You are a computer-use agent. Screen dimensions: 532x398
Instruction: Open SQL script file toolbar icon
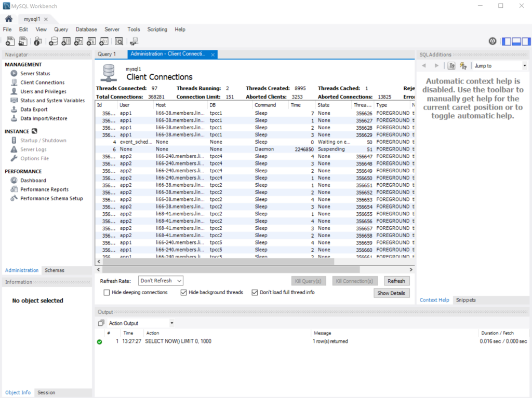coord(24,42)
